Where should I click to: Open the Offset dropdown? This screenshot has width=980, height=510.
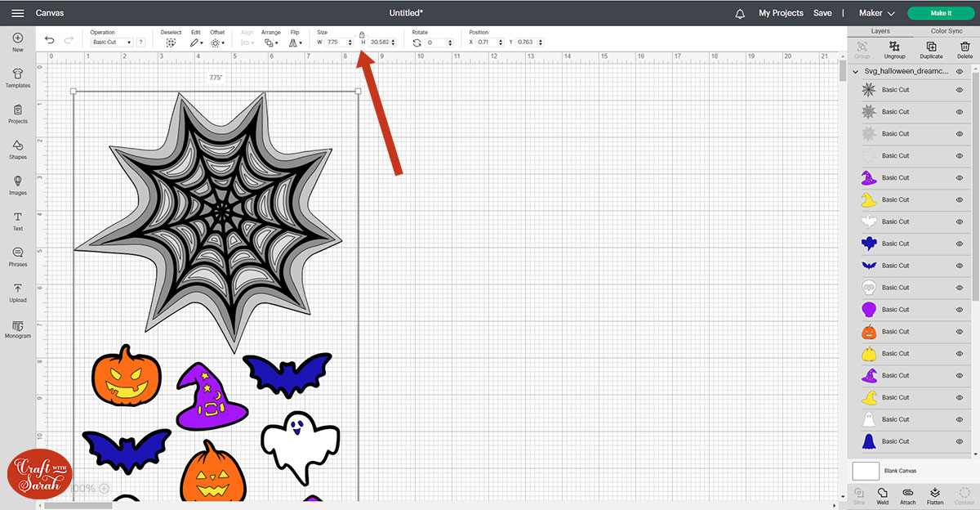coord(216,42)
